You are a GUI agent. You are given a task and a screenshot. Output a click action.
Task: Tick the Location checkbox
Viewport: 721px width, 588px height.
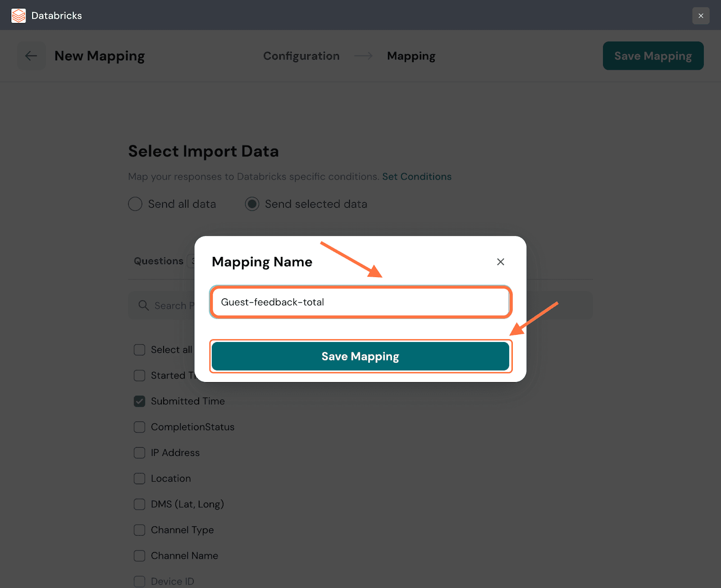click(x=140, y=479)
